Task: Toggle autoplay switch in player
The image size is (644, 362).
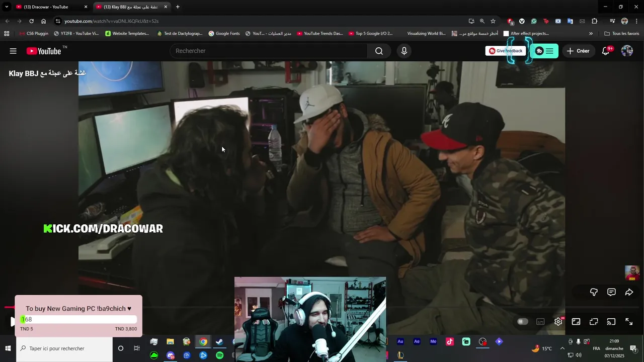Action: click(x=523, y=322)
